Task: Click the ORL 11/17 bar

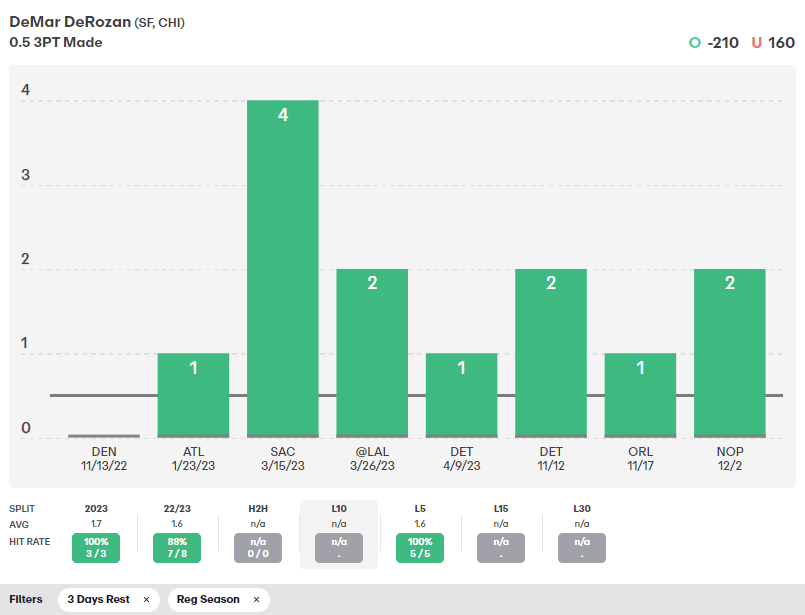Action: pos(640,395)
